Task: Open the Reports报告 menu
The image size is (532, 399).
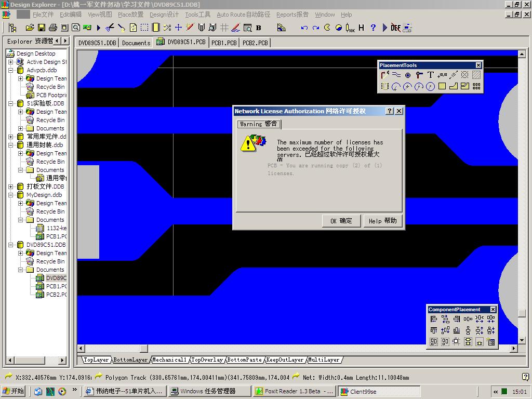Action: [x=292, y=15]
